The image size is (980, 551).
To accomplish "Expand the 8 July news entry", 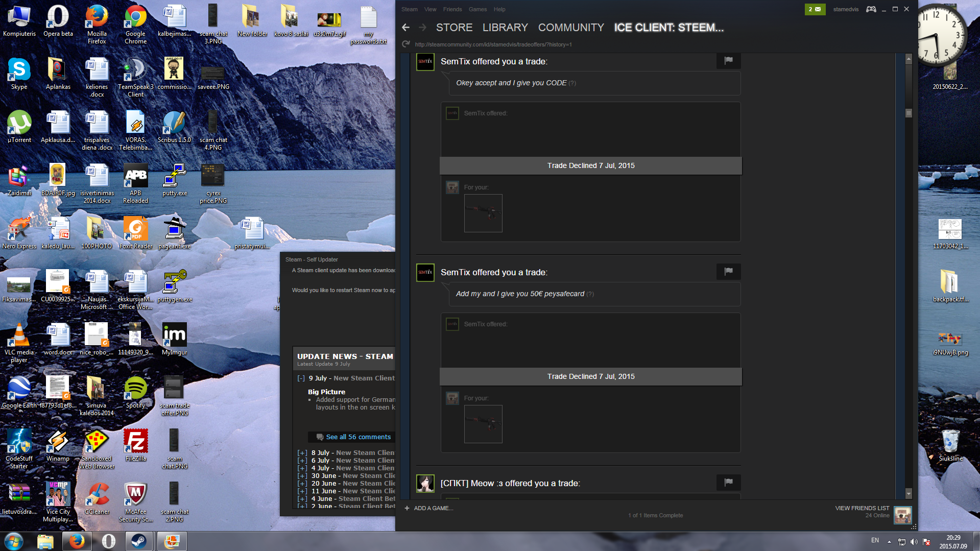I will (302, 453).
